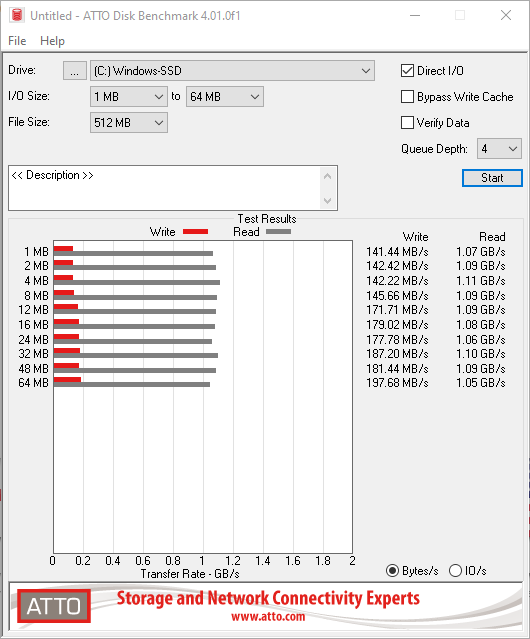530x639 pixels.
Task: Uncheck the Direct I/O checkbox
Action: pyautogui.click(x=407, y=71)
